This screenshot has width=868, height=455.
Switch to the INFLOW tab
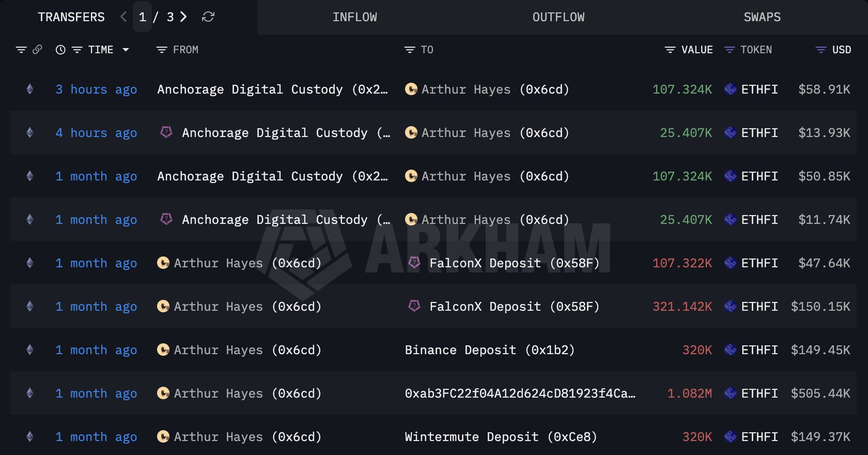(x=354, y=17)
